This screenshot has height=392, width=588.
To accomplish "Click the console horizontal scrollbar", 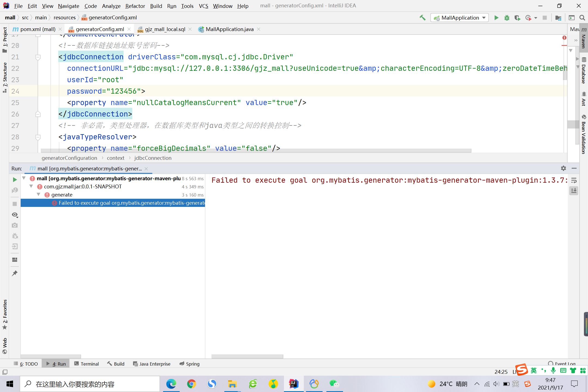I will [x=247, y=356].
